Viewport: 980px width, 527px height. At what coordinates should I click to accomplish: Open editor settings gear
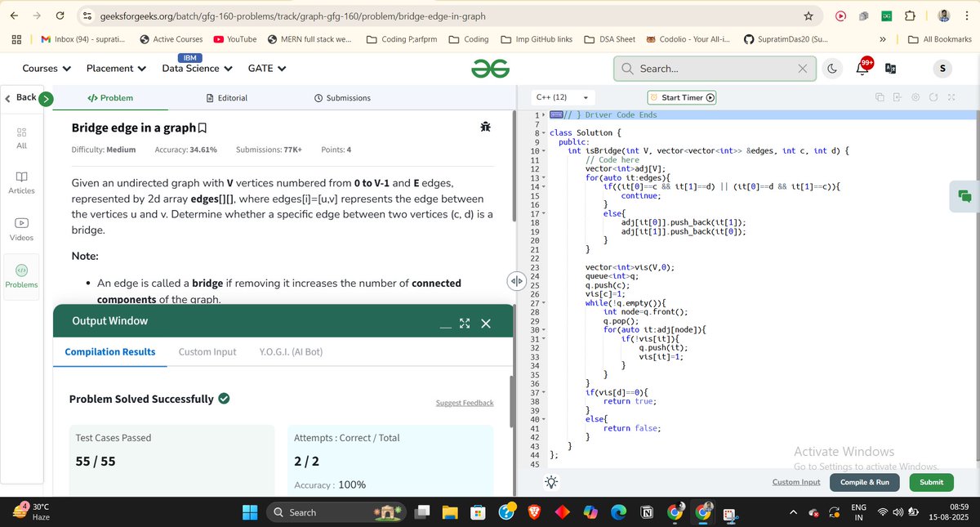(915, 97)
